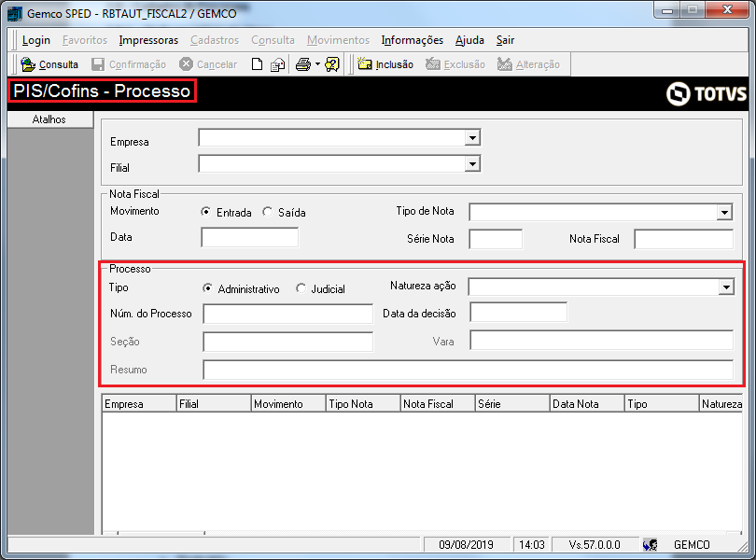Screen dimensions: 756x560
Task: Open the Consulta menu in menu bar
Action: click(x=273, y=40)
